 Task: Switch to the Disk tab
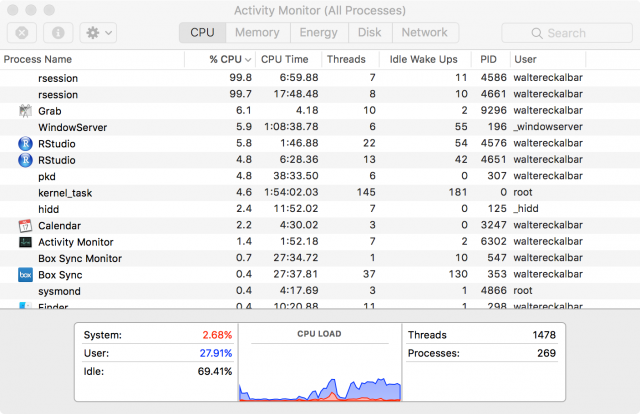(370, 33)
